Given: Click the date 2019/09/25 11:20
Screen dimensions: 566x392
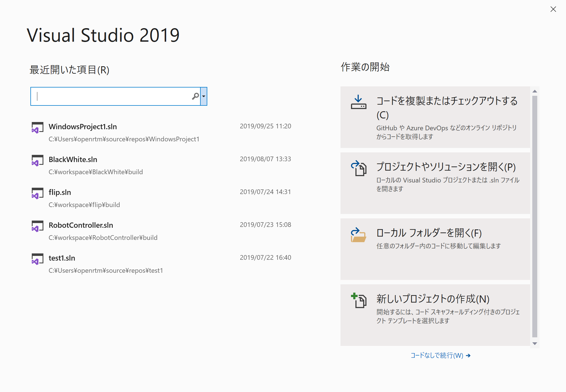Looking at the screenshot, I should click(x=265, y=126).
